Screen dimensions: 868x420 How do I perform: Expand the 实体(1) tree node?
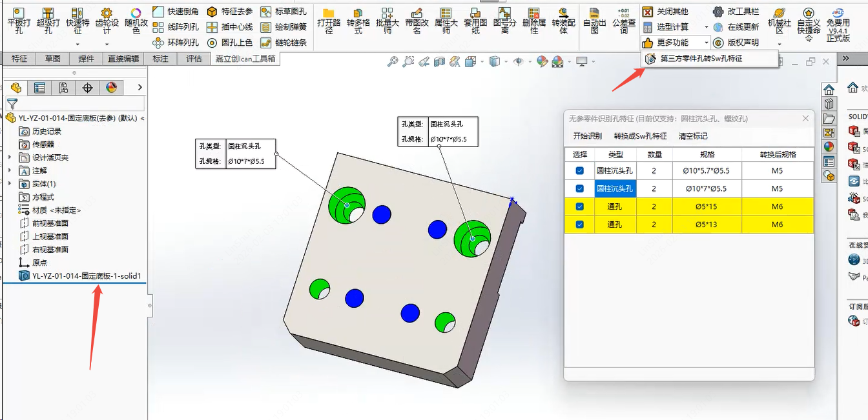click(x=10, y=184)
